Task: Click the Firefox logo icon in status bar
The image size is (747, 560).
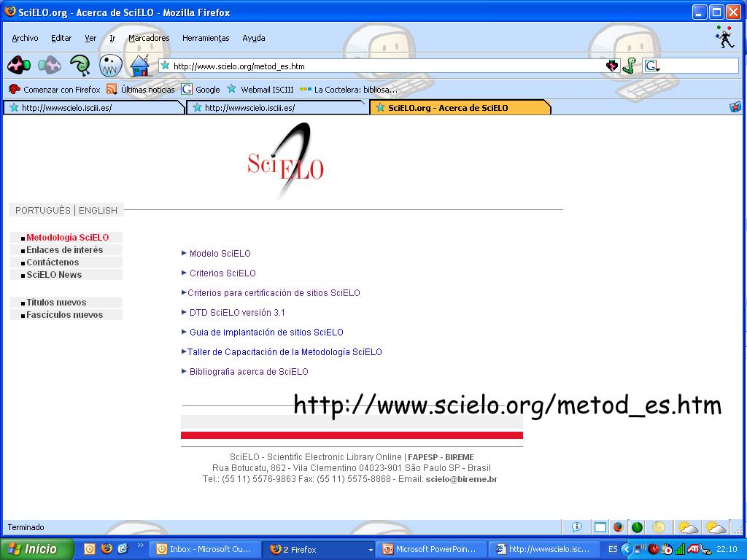Action: tap(619, 527)
